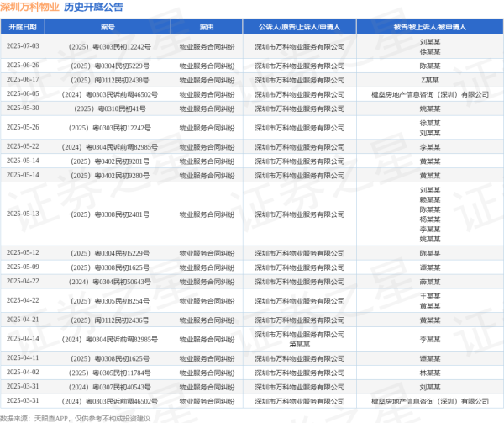Image resolution: width=504 pixels, height=423 pixels.
Task: Click defendant 林某某 in the 2025-04-02 row
Action: pyautogui.click(x=430, y=373)
